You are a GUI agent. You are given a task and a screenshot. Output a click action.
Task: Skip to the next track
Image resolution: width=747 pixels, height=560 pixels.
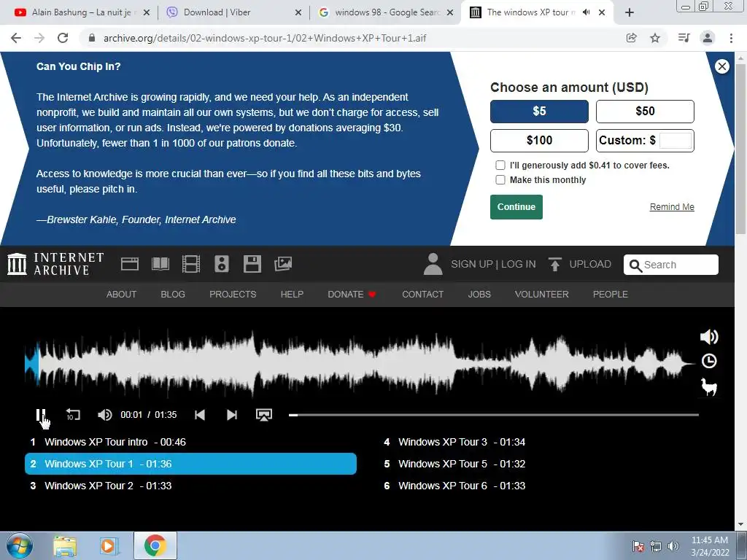(231, 415)
